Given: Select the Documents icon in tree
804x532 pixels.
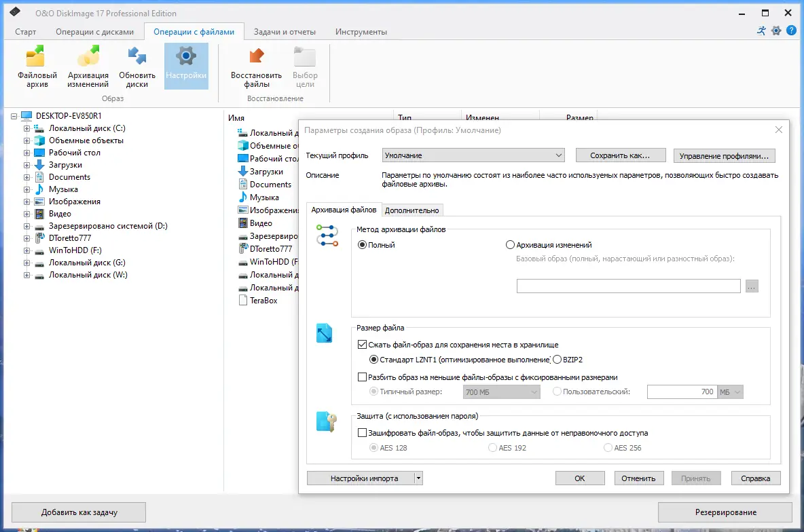Looking at the screenshot, I should [x=39, y=177].
